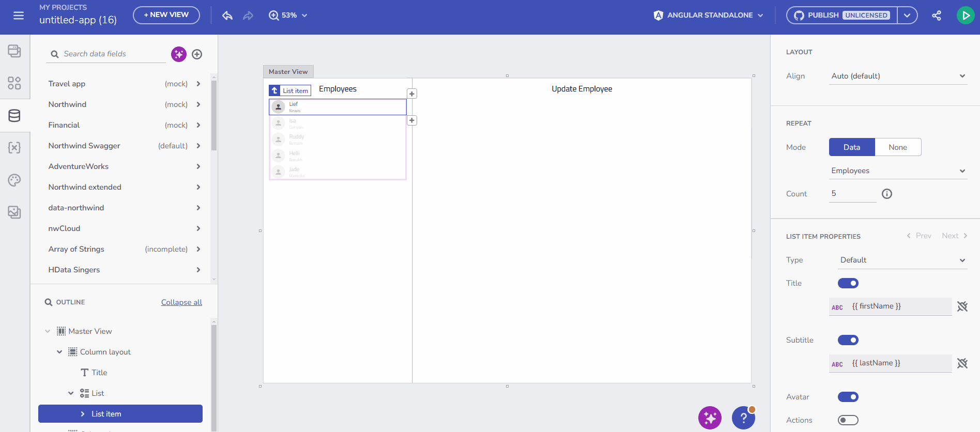Viewport: 980px width, 432px height.
Task: Click the share icon in top bar
Action: click(936, 16)
